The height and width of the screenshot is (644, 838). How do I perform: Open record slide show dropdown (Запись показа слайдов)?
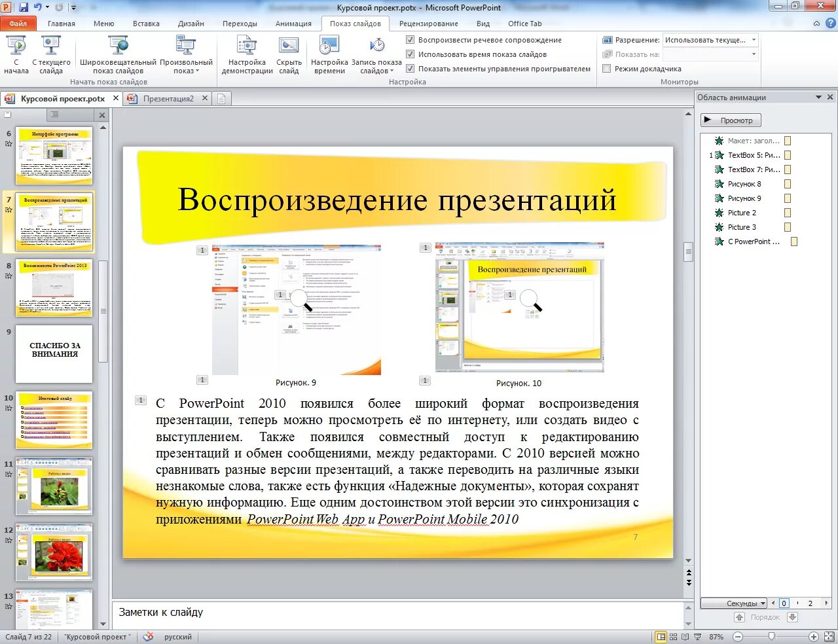pyautogui.click(x=376, y=56)
